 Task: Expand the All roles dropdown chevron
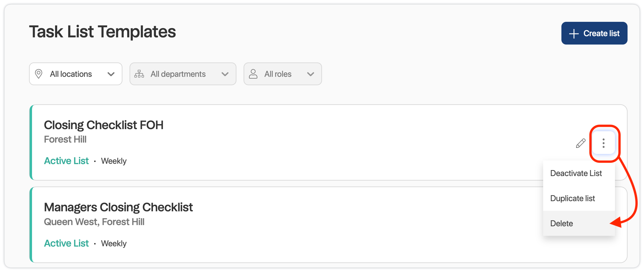311,74
